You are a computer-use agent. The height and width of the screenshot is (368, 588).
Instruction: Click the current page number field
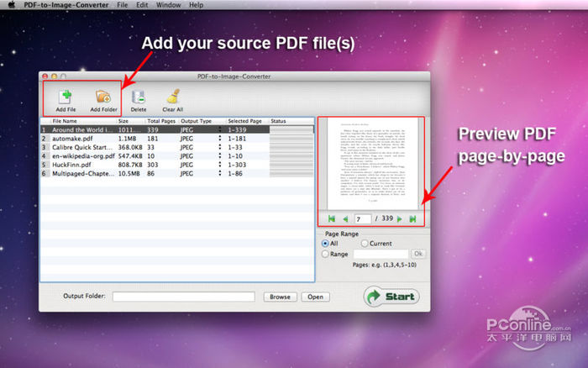click(x=363, y=218)
